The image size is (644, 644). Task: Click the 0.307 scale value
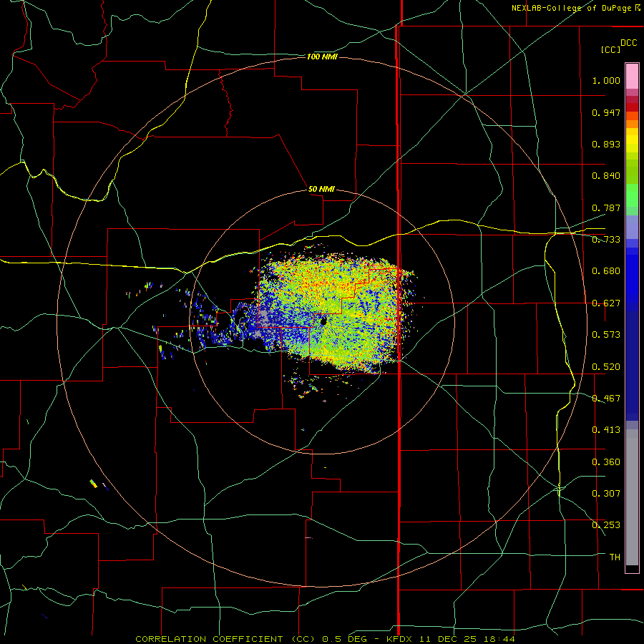pos(606,494)
